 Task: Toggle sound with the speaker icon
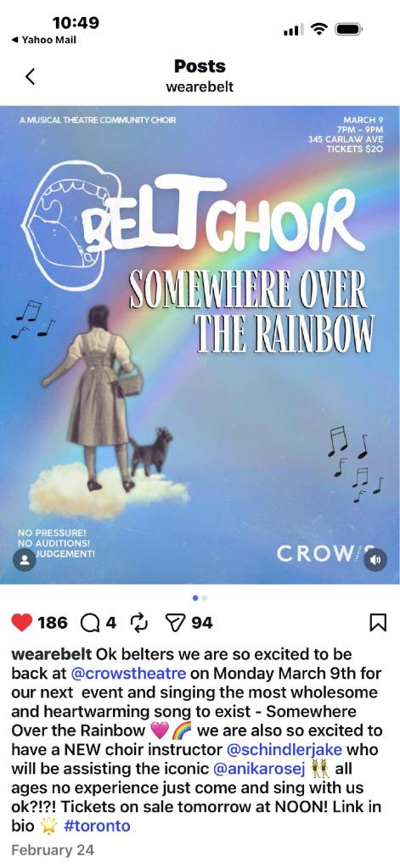pos(375,560)
